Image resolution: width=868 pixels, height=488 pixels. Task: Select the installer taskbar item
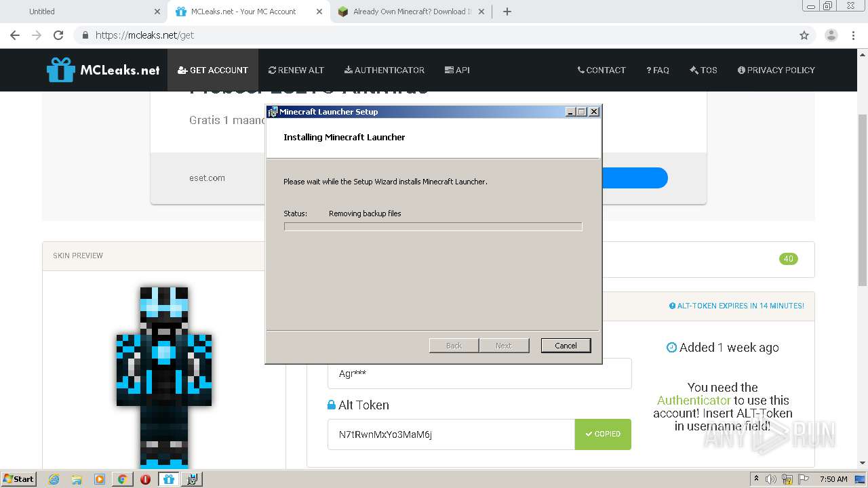point(192,479)
